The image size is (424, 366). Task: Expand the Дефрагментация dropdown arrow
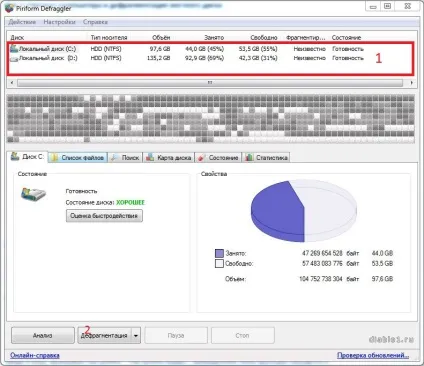click(136, 335)
